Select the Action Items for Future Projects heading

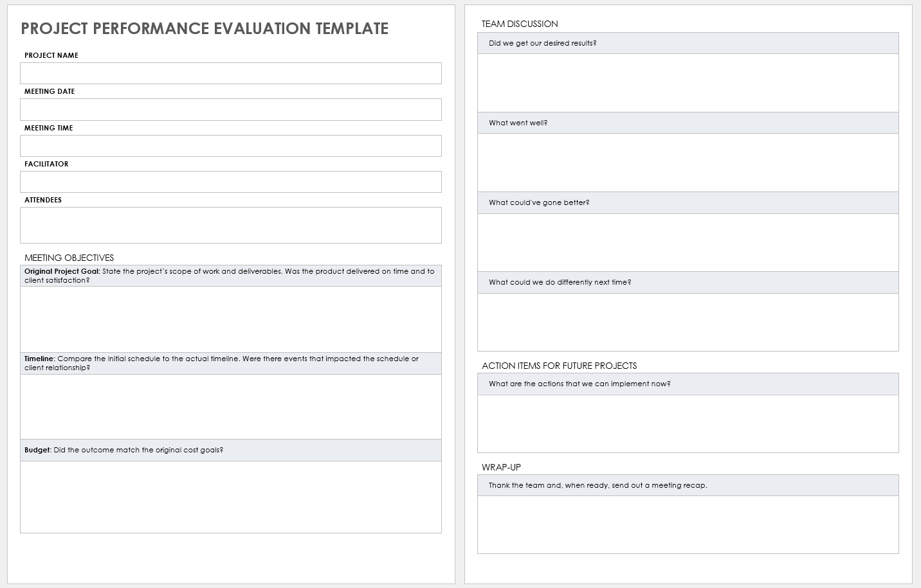[559, 365]
